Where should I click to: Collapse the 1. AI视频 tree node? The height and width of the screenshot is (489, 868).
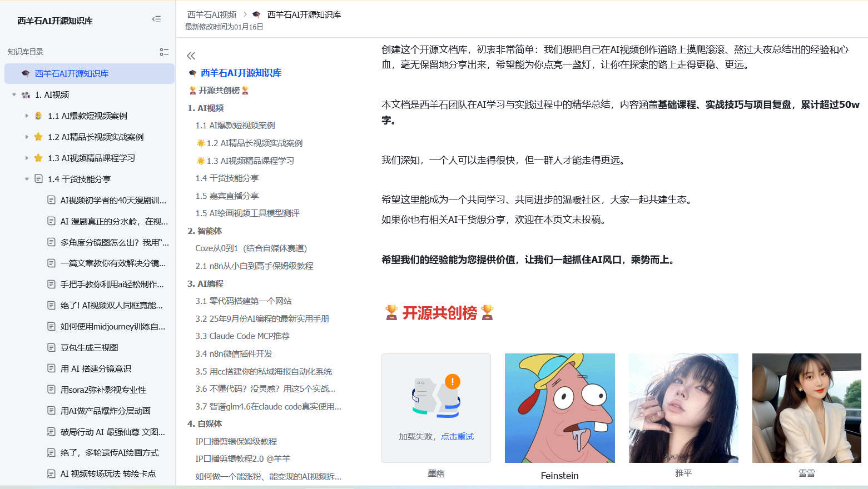(x=14, y=94)
